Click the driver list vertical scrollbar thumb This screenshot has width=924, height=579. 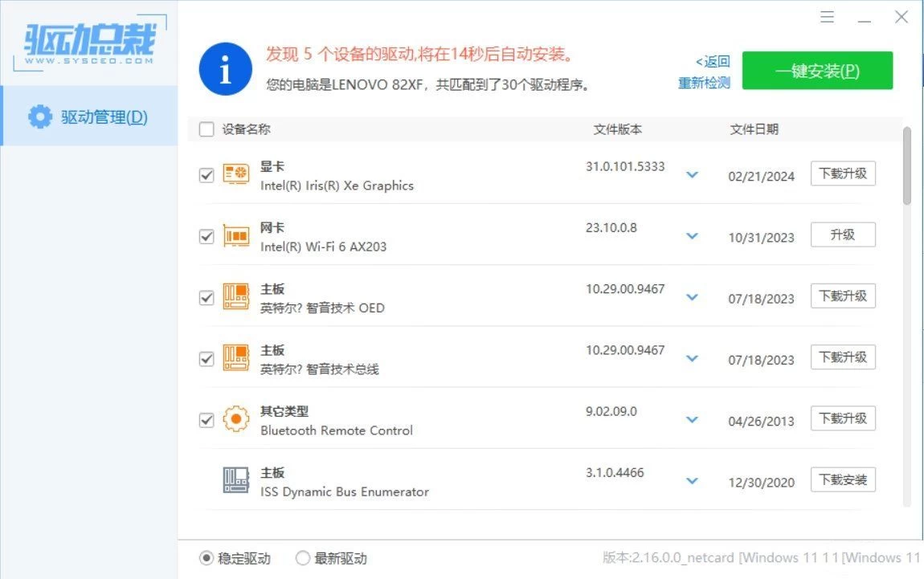pos(907,166)
